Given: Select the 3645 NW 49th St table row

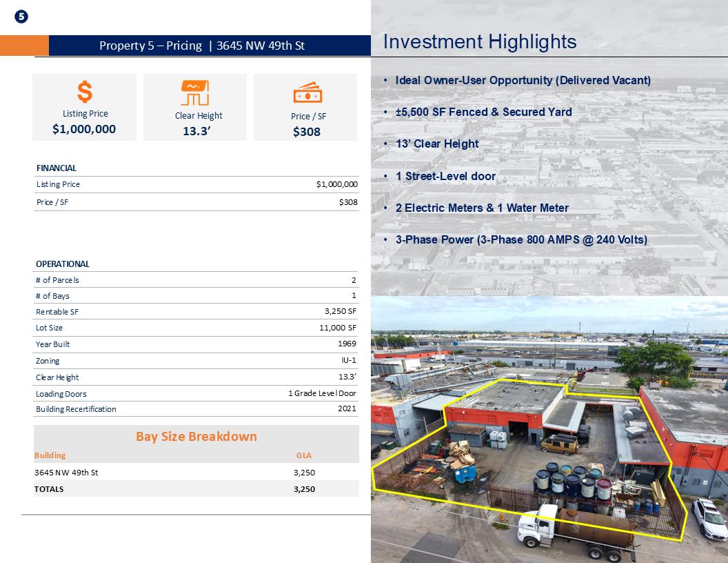Looking at the screenshot, I should click(x=196, y=473).
